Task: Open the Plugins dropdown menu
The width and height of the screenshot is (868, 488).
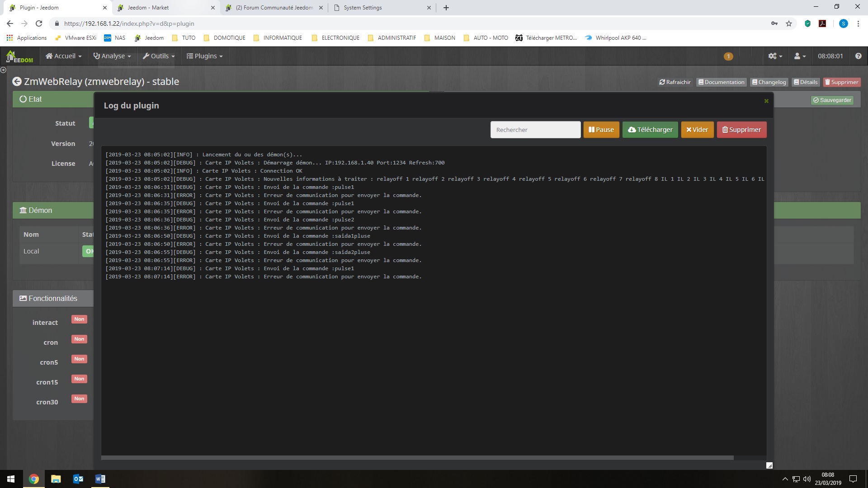Action: 205,56
